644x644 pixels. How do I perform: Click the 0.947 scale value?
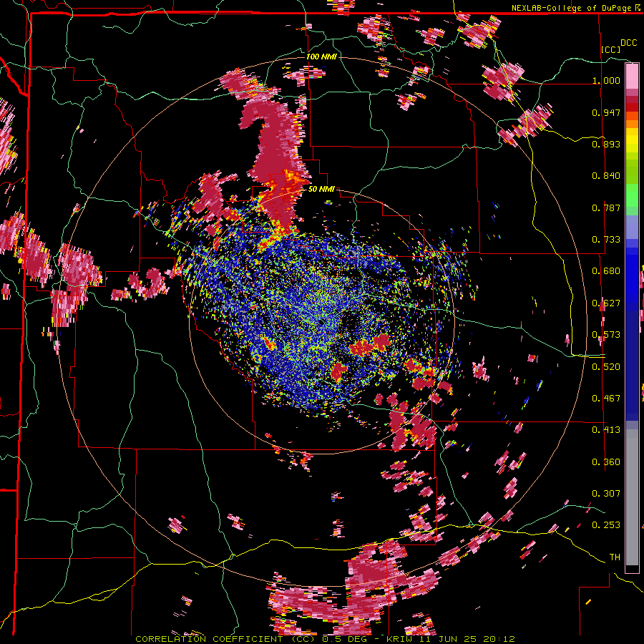606,112
